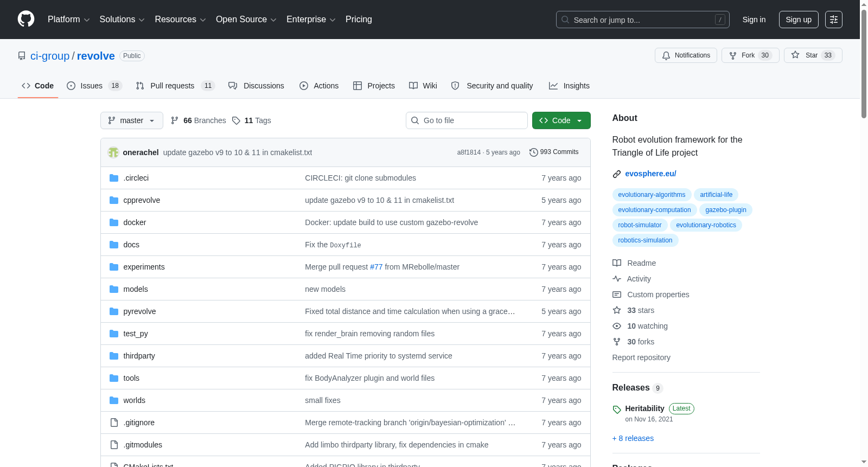Viewport: 868px width, 467px height.
Task: Click the tools folder icon
Action: click(x=114, y=378)
